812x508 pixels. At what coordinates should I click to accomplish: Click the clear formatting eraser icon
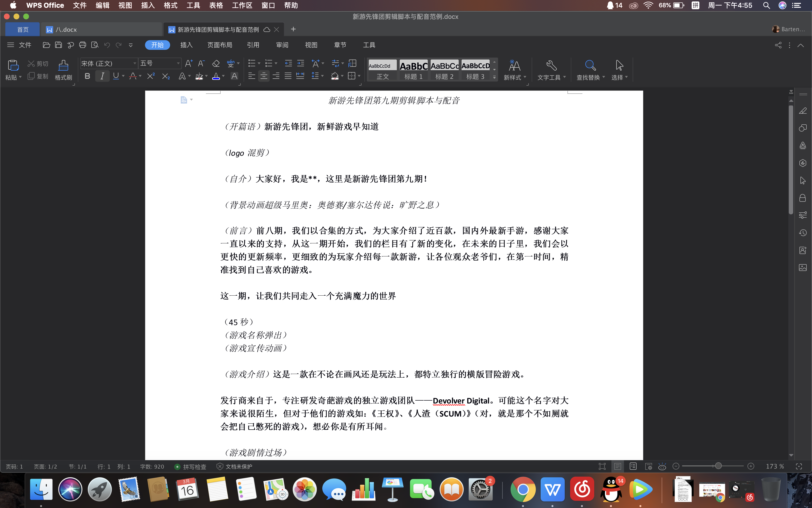216,63
